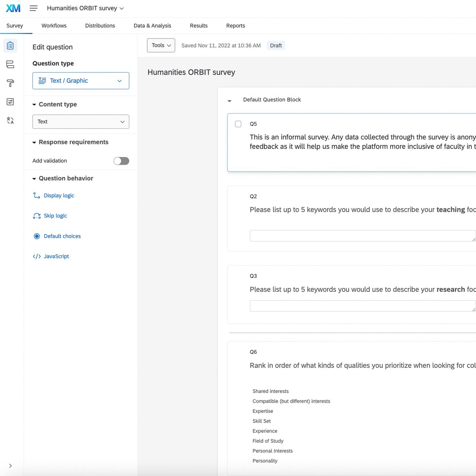
Task: Switch to the Results tab
Action: (x=199, y=26)
